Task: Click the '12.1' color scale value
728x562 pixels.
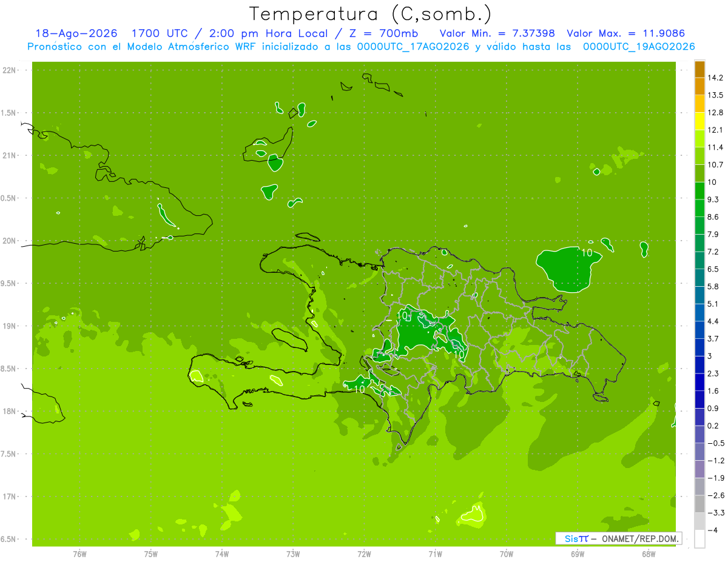Action: [715, 130]
